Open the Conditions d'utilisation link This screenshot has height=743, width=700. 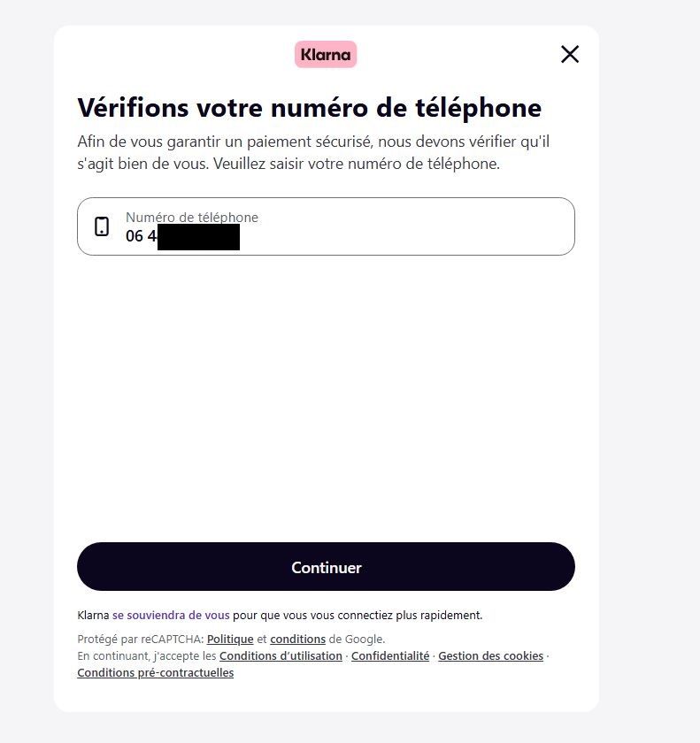point(281,655)
